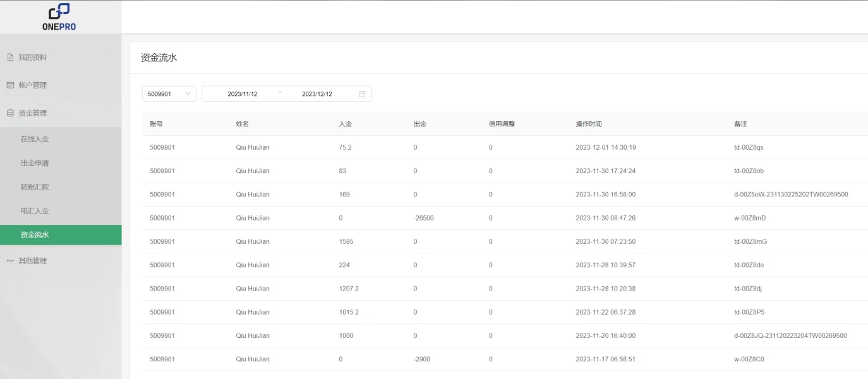Image resolution: width=868 pixels, height=379 pixels.
Task: Open 电汇入金 submenu item
Action: (x=35, y=211)
